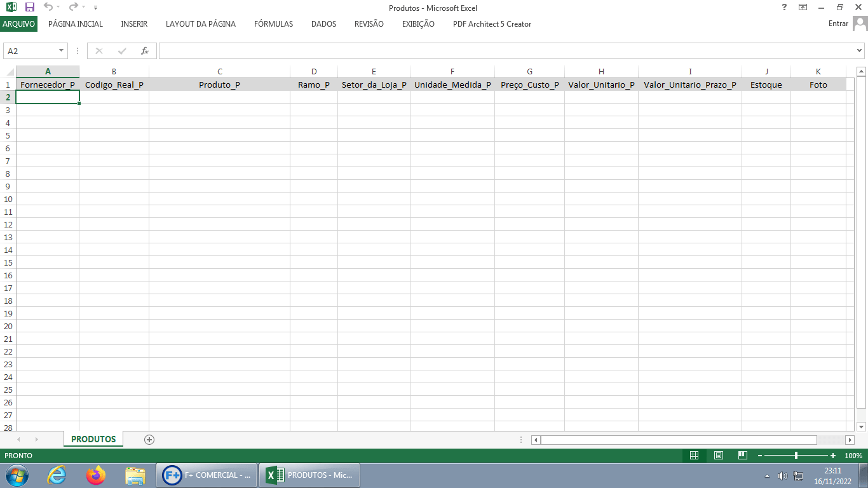Click horizontal scrollbar right arrow
Screen dimensions: 868x488
click(x=850, y=440)
